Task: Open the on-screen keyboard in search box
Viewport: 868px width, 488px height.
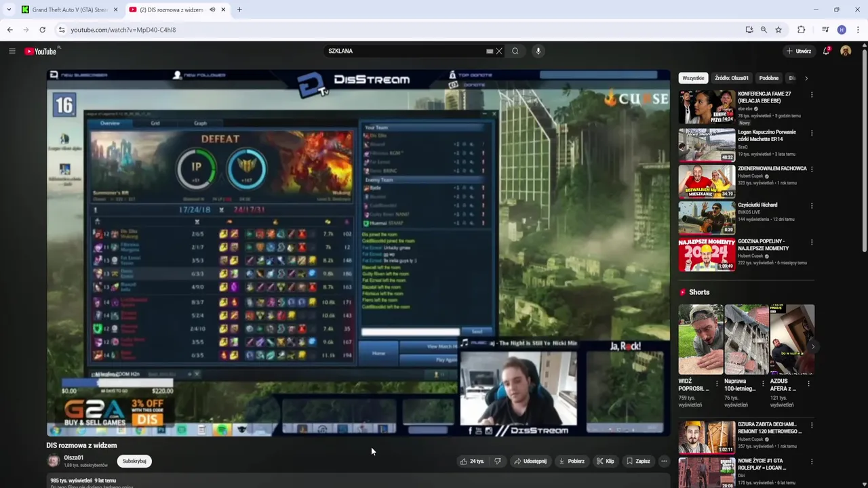Action: [490, 51]
